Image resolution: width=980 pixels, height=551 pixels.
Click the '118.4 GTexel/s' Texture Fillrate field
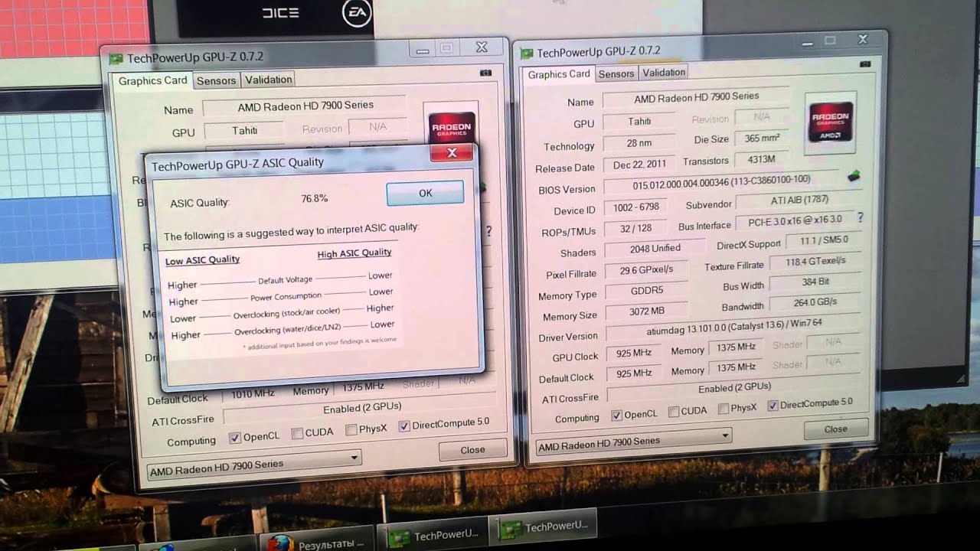(815, 262)
